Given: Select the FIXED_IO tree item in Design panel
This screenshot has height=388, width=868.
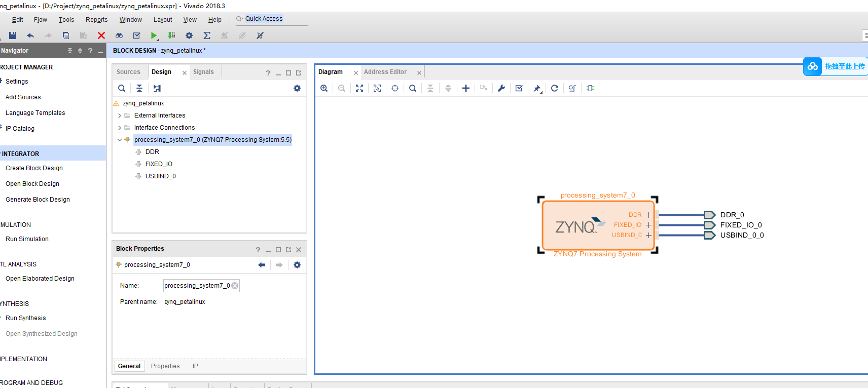Looking at the screenshot, I should tap(158, 164).
